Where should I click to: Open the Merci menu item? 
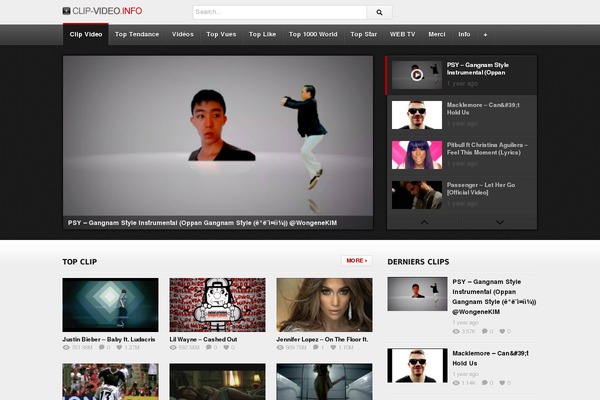pyautogui.click(x=437, y=34)
